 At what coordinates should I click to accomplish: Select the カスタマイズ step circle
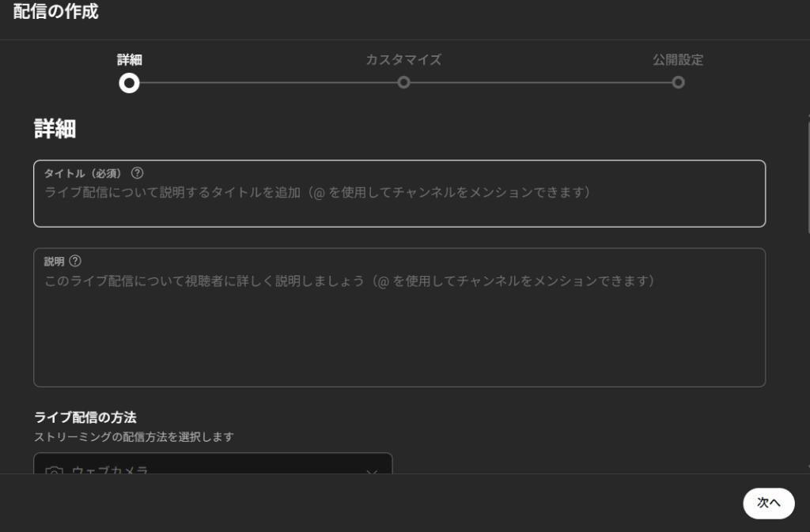click(x=404, y=82)
